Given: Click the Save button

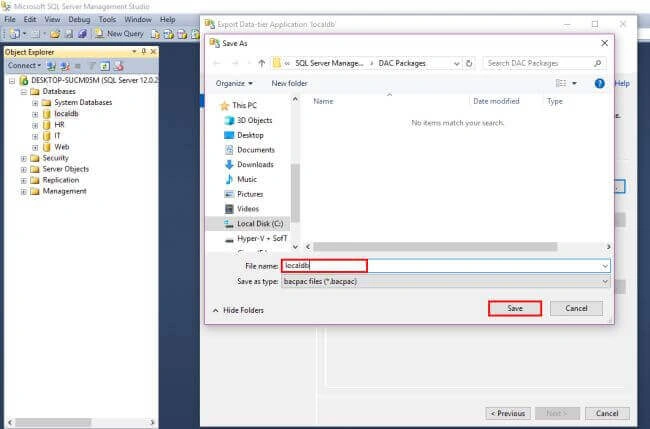Looking at the screenshot, I should pyautogui.click(x=515, y=308).
